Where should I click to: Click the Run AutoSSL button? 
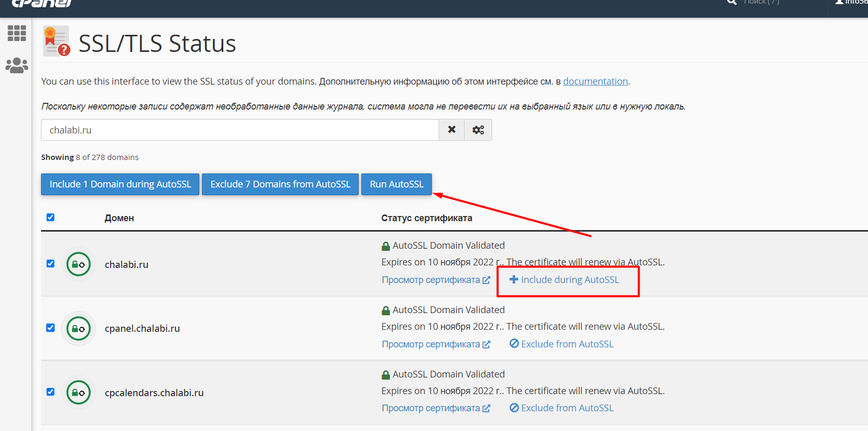coord(397,184)
